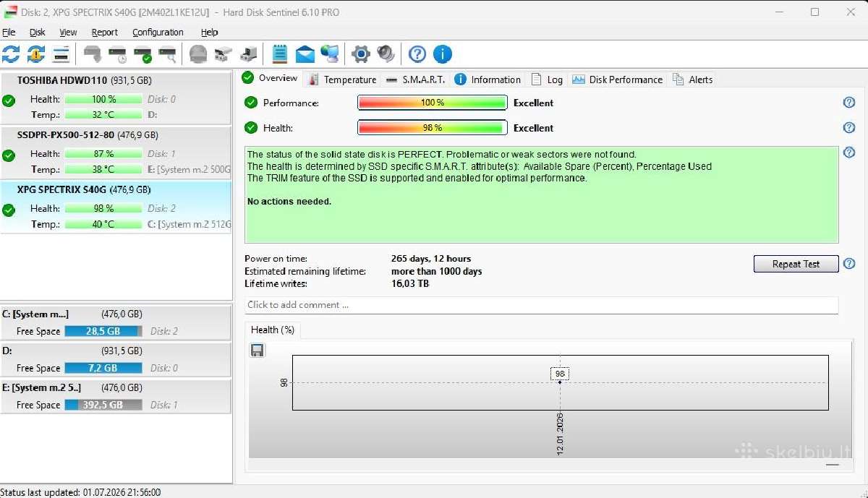868x498 pixels.
Task: Click the disk icon with green checkmark
Action: (x=142, y=53)
